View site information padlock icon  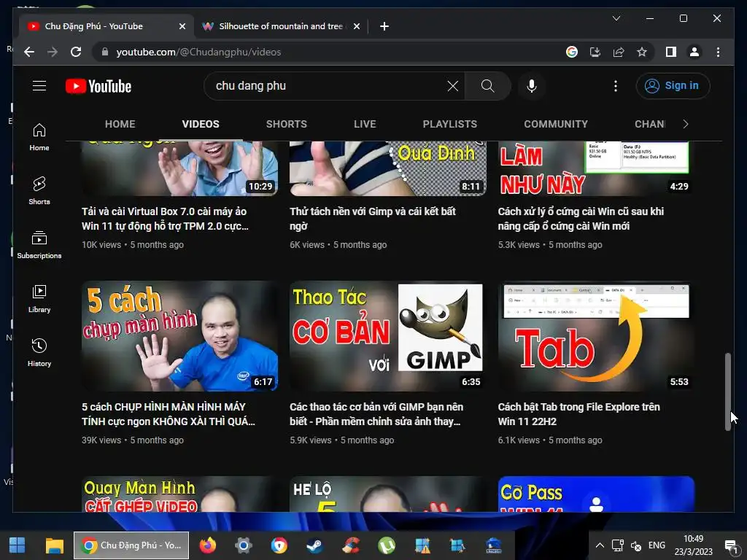pyautogui.click(x=105, y=52)
